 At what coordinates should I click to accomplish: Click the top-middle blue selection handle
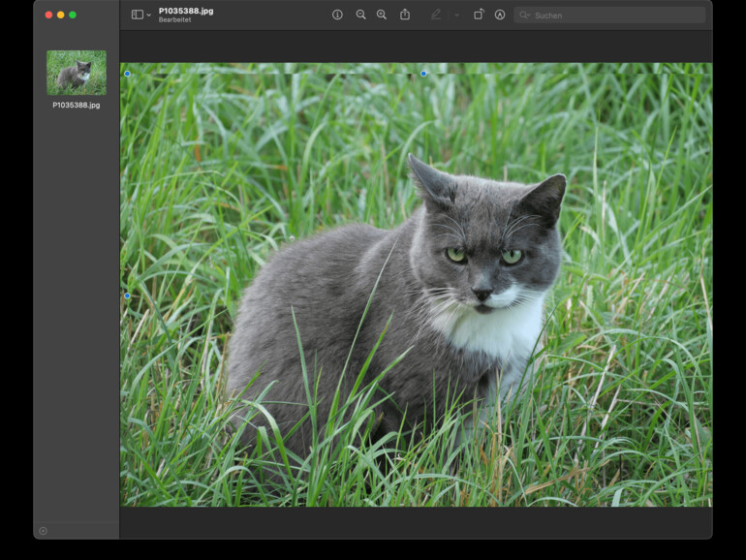(x=423, y=74)
